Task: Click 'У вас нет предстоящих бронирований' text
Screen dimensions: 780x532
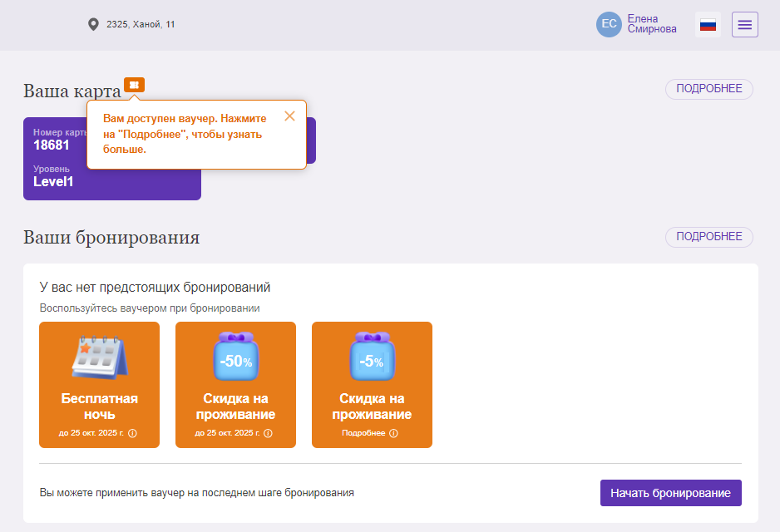Action: (156, 288)
